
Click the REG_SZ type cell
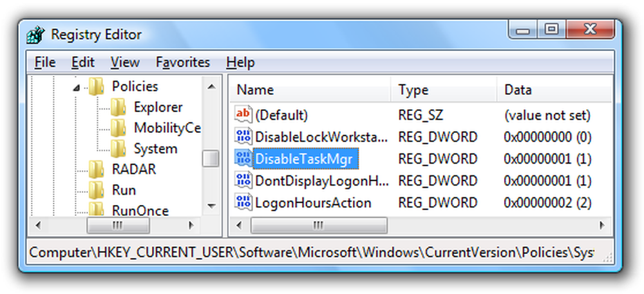[x=421, y=115]
